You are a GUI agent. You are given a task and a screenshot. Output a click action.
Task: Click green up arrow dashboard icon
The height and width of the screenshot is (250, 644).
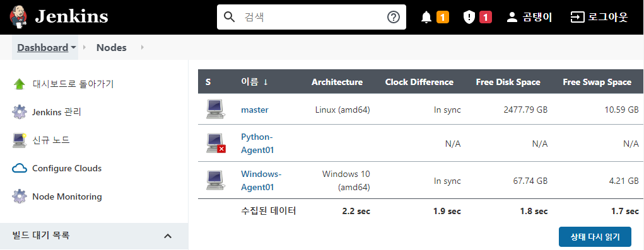pos(20,84)
